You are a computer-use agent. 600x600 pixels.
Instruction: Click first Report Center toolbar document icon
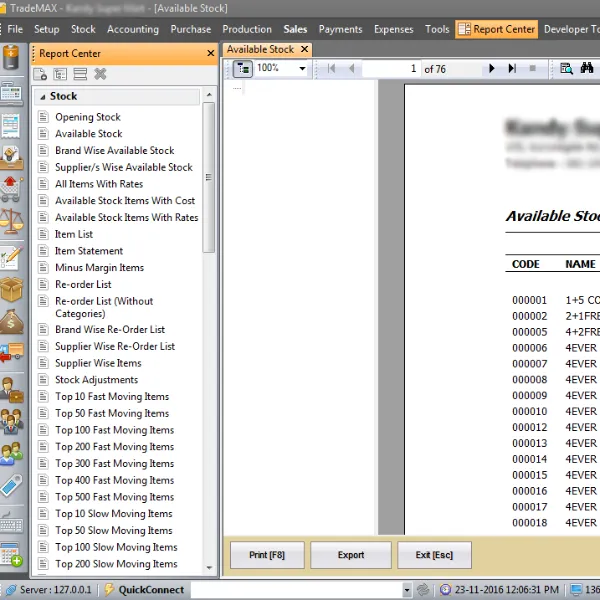40,74
